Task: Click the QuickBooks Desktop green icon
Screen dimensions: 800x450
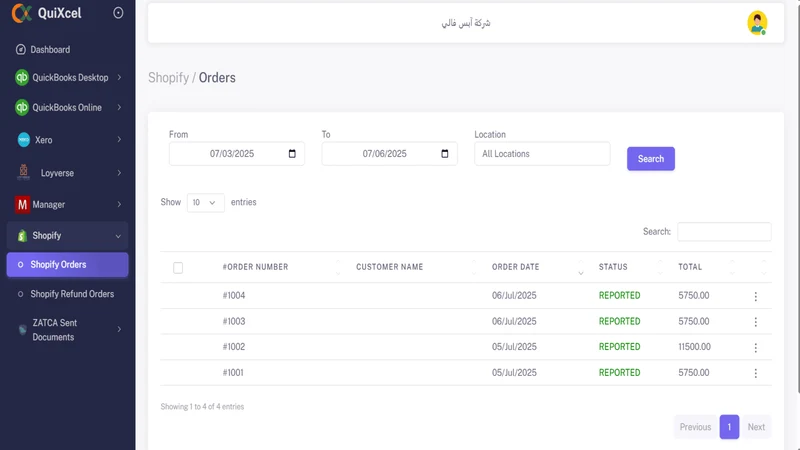Action: coord(21,78)
